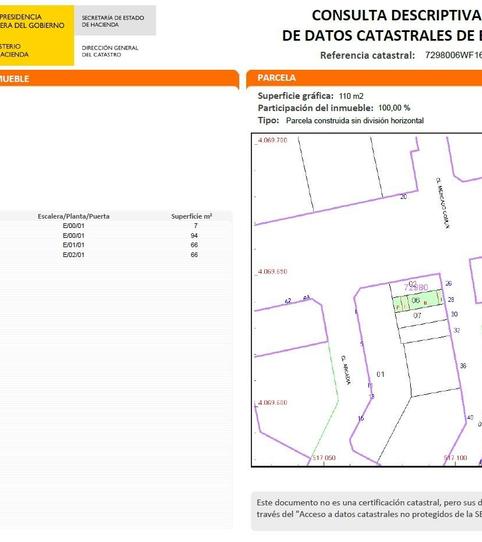
Task: Click street number 26 on the map
Action: [448, 283]
